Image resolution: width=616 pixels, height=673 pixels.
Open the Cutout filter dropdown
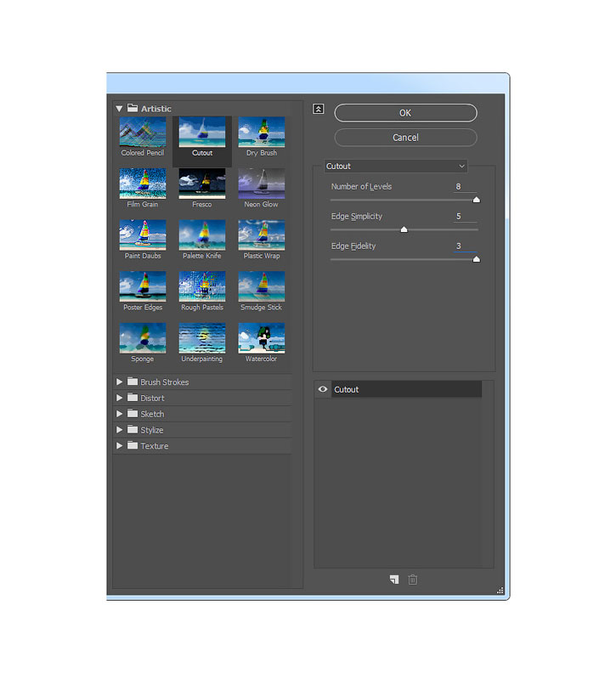click(395, 166)
